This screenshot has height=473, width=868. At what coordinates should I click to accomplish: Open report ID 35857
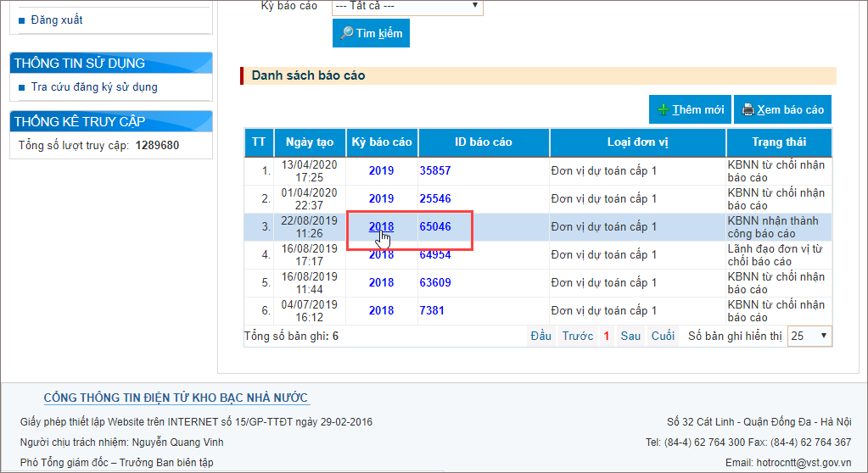pos(435,171)
